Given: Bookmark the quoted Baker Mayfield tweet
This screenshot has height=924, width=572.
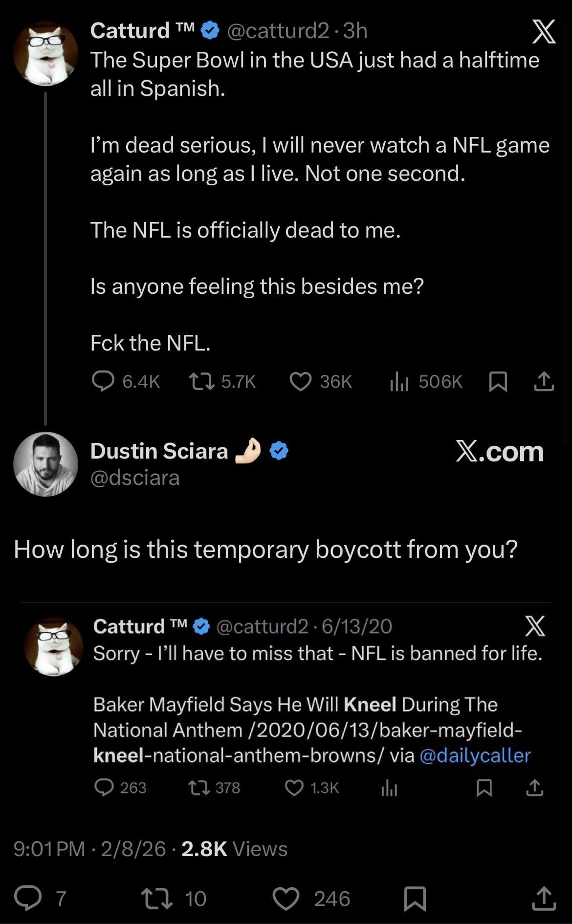Looking at the screenshot, I should coord(484,788).
